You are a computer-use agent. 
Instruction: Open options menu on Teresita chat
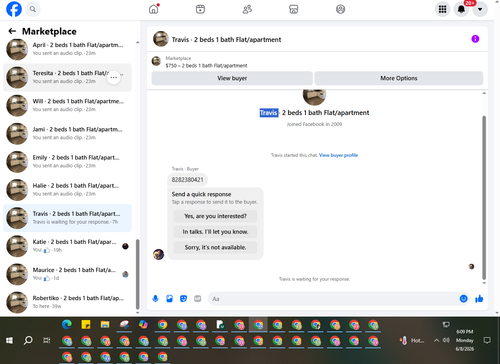(114, 77)
